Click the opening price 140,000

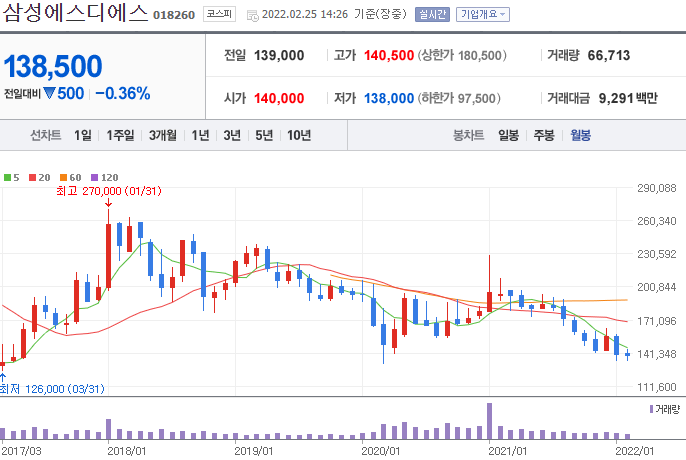point(279,98)
